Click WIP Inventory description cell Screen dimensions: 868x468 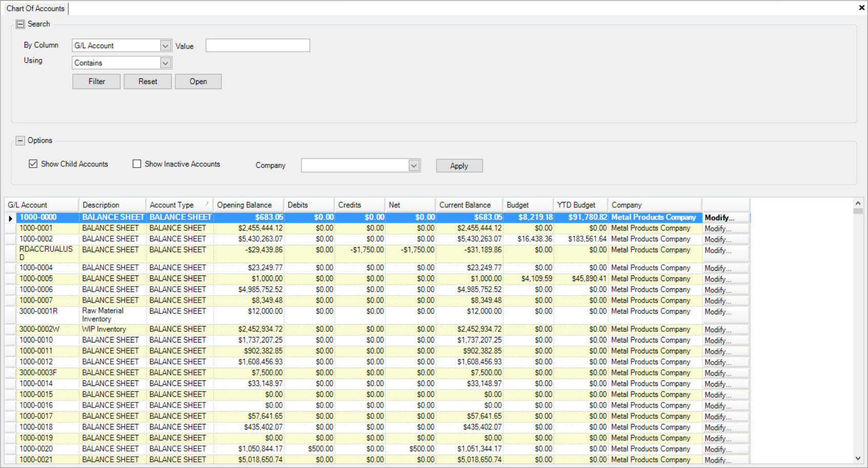pyautogui.click(x=113, y=329)
